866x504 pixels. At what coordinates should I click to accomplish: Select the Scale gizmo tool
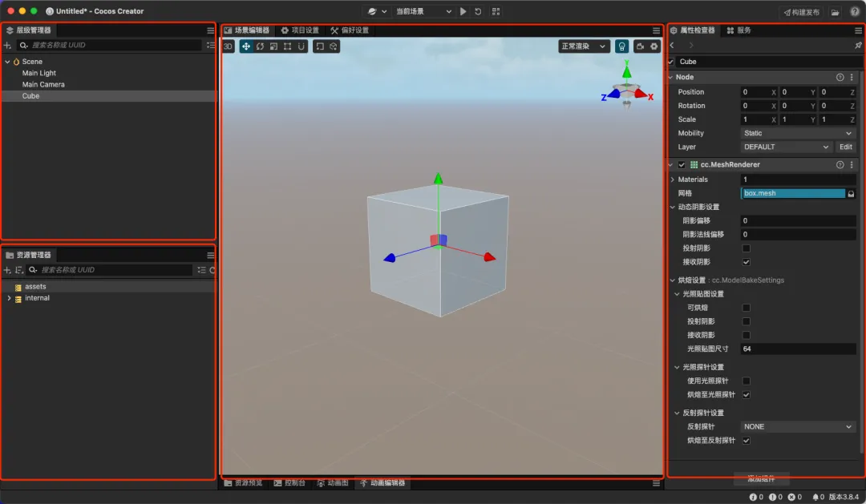[273, 46]
